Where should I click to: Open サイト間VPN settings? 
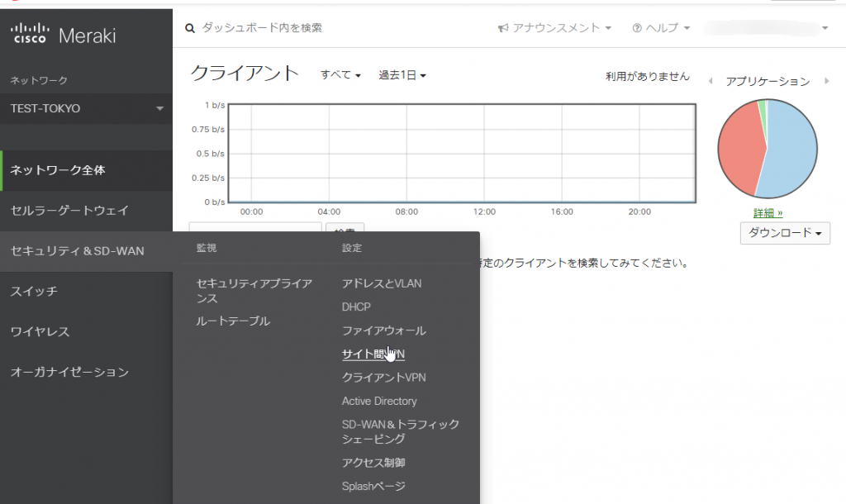373,354
